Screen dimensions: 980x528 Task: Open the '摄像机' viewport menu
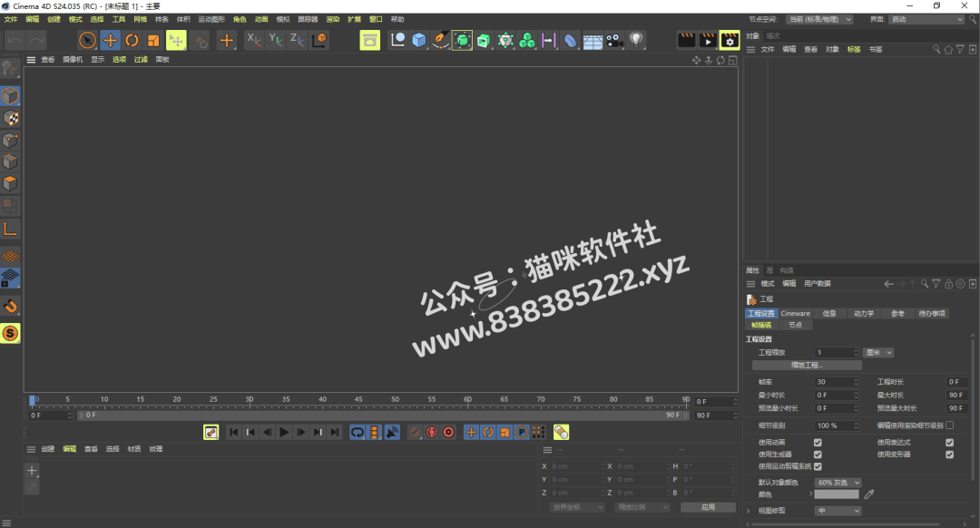pyautogui.click(x=73, y=59)
